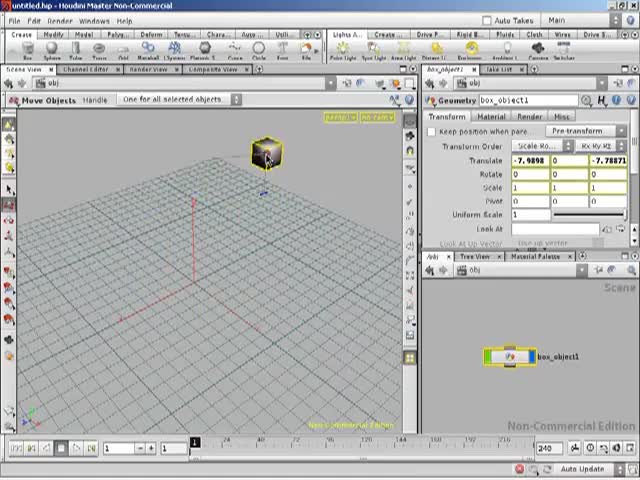Click the play forward button
The height and width of the screenshot is (480, 640).
(x=76, y=448)
